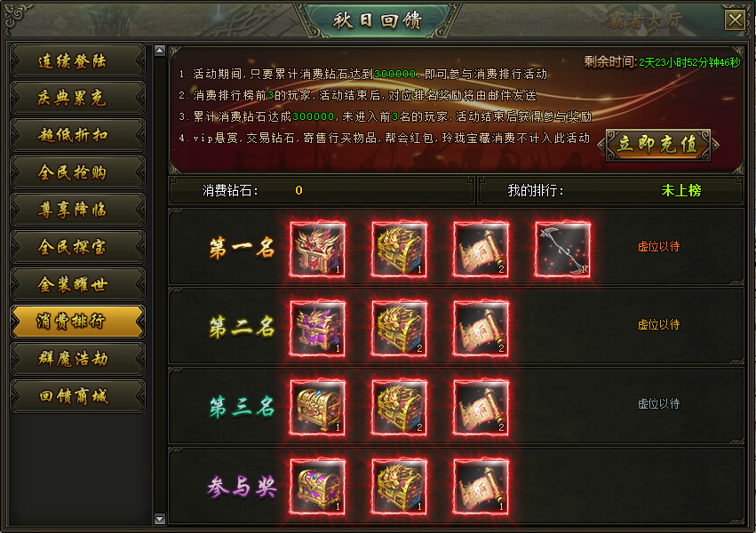The image size is (756, 533).
Task: Click golden dragon chest in third-place row
Action: point(399,408)
